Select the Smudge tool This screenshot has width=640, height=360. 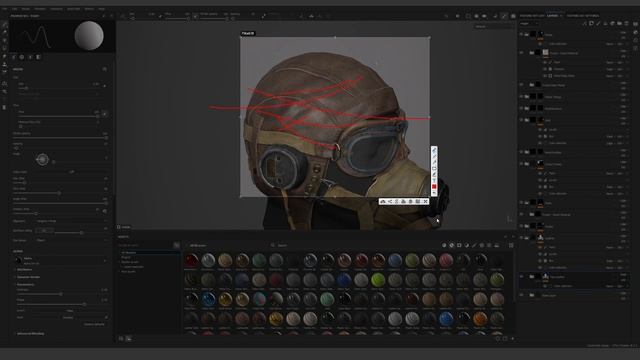coord(4,57)
